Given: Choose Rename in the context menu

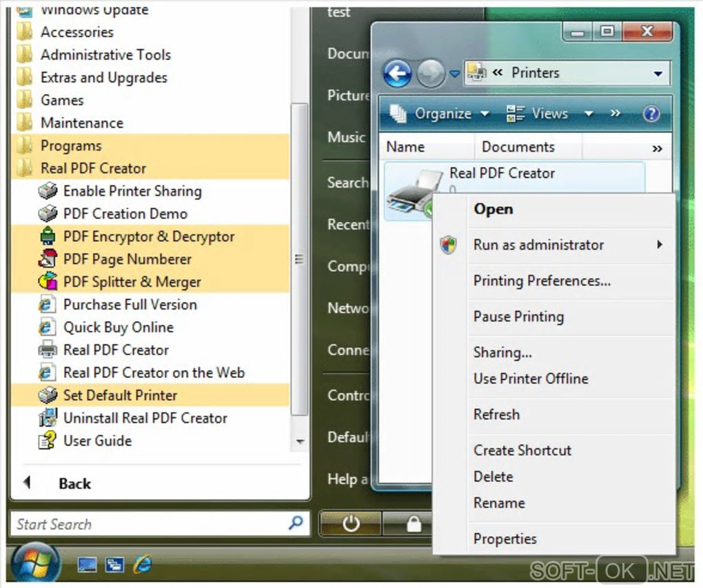Looking at the screenshot, I should (499, 503).
